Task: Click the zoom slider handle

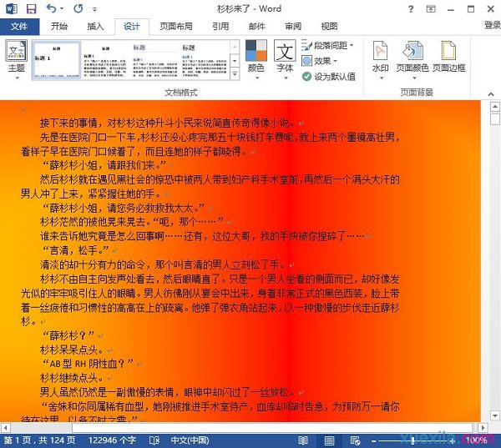Action: pos(412,441)
